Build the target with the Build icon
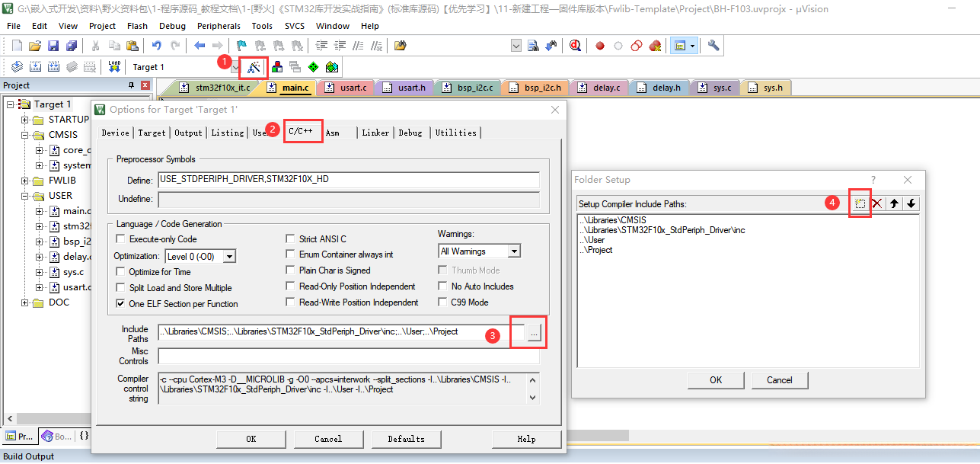Viewport: 980px width, 464px height. point(35,67)
